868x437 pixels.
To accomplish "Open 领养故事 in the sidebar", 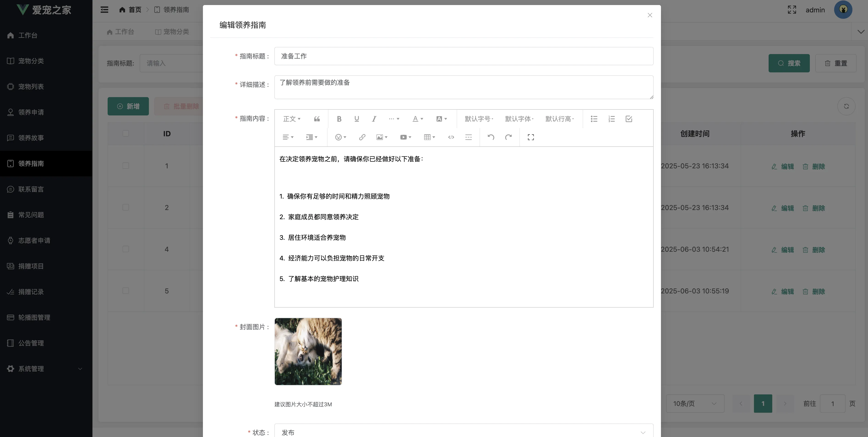I will coord(31,138).
